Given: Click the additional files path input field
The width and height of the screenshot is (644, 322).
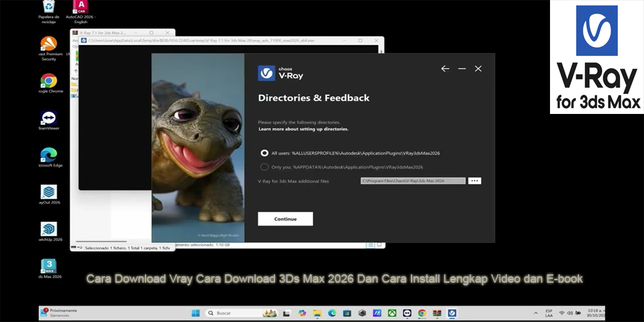Looking at the screenshot, I should [413, 181].
